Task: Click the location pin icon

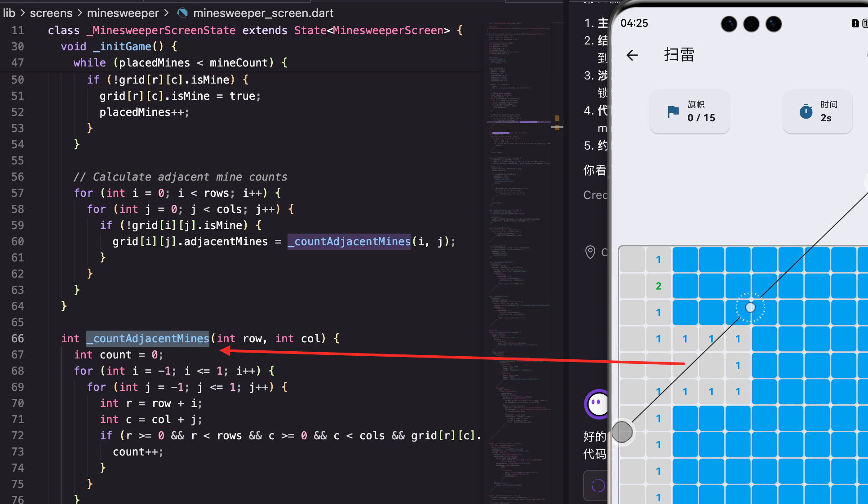Action: 590,252
